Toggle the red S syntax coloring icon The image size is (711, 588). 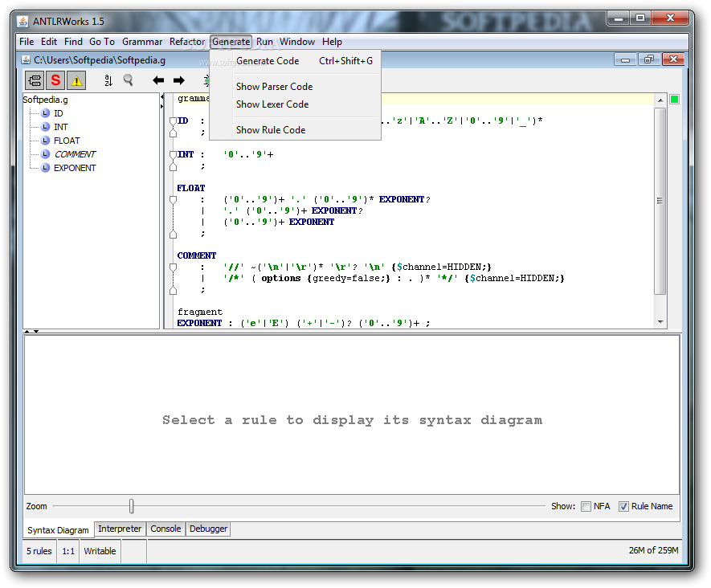tap(55, 80)
